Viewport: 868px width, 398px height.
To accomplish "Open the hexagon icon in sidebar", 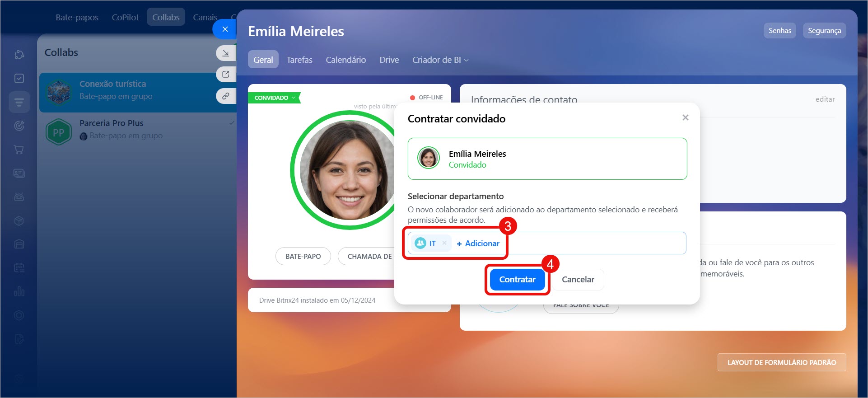I will [19, 315].
